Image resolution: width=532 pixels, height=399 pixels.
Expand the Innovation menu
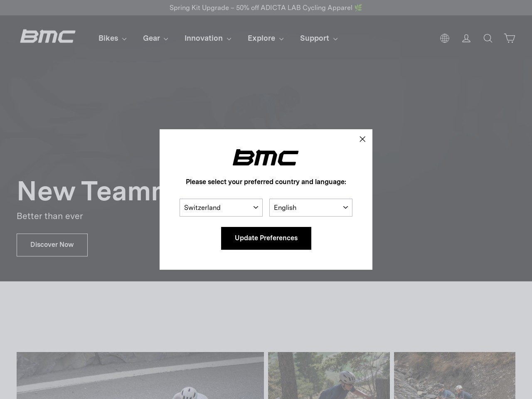(208, 38)
